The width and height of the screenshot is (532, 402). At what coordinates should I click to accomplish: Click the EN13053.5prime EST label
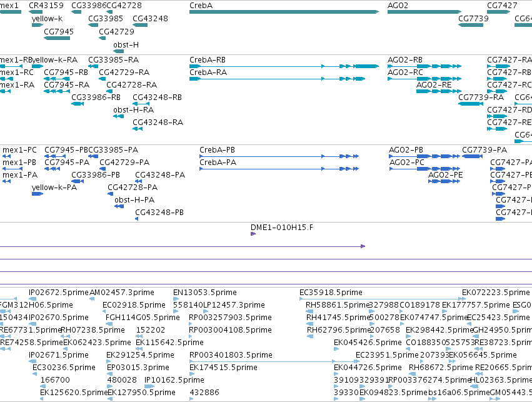[x=205, y=293]
